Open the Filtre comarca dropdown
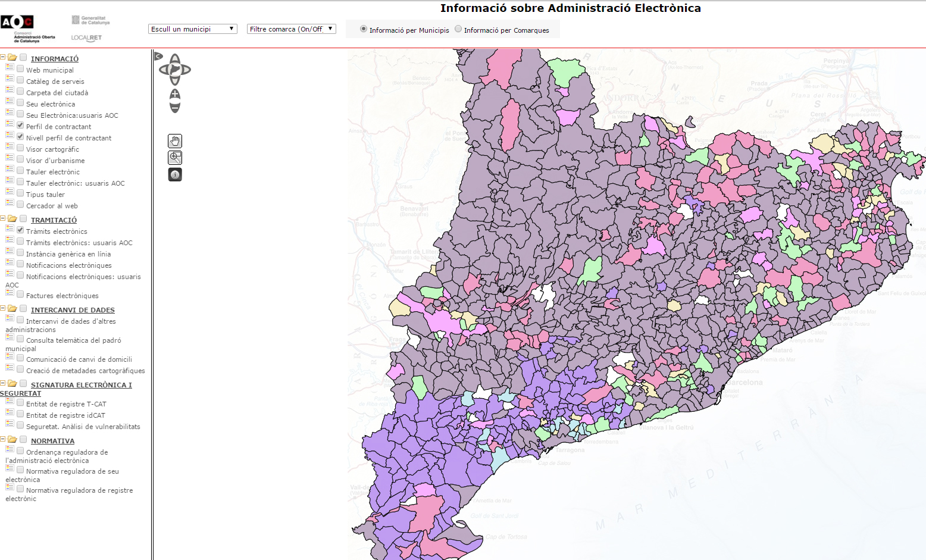926x560 pixels. pos(291,29)
